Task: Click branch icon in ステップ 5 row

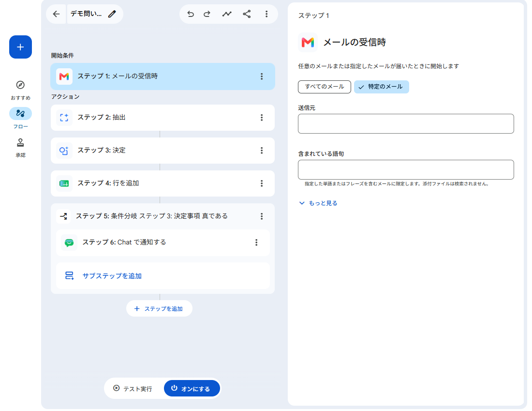Action: pyautogui.click(x=64, y=216)
